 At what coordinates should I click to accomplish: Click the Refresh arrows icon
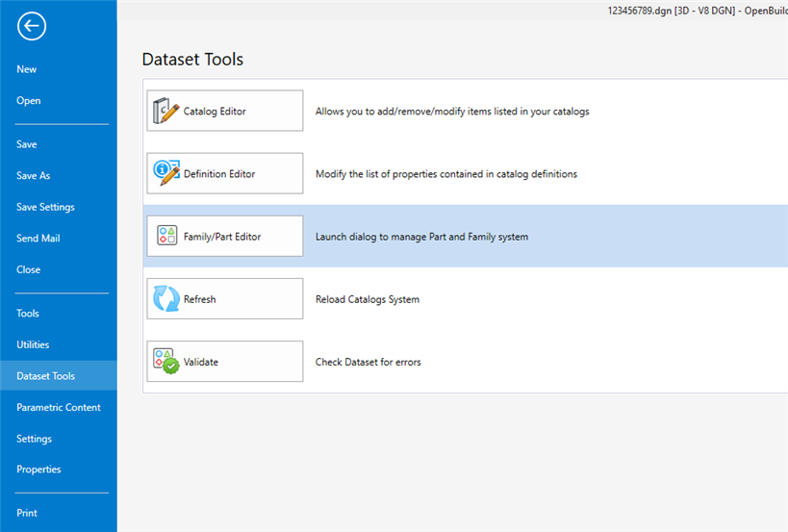[165, 299]
